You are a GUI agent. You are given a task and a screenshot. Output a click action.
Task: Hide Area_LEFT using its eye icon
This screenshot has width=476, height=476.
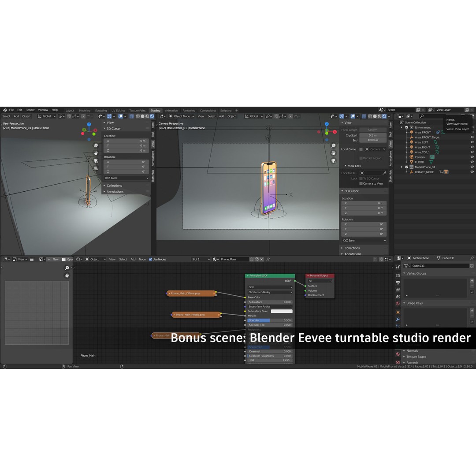[472, 142]
